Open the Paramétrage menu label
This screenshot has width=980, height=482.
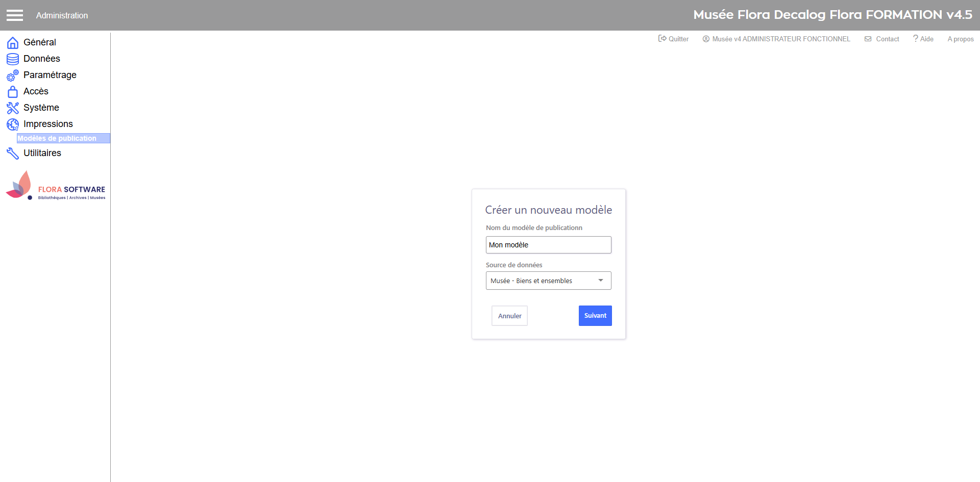coord(50,75)
